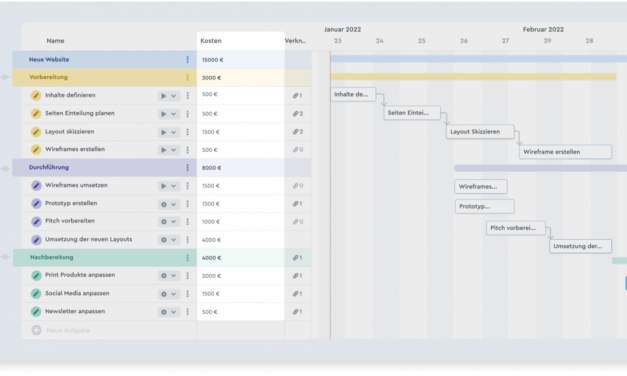This screenshot has width=627, height=376.
Task: Click Wireframes... bar in Gantt chart
Action: tap(481, 186)
